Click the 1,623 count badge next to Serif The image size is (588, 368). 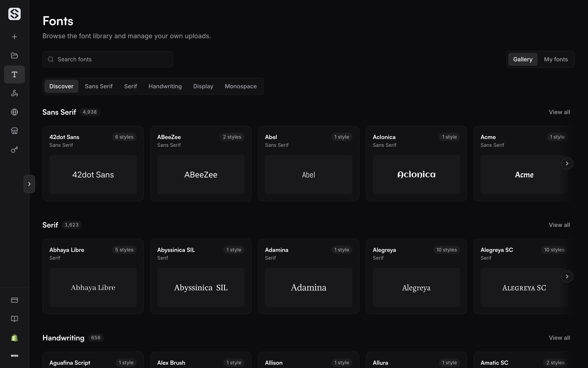71,225
